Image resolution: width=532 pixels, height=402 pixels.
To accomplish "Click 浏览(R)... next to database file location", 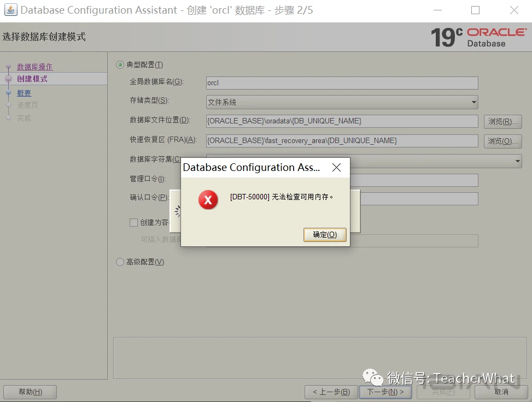I will pos(503,121).
